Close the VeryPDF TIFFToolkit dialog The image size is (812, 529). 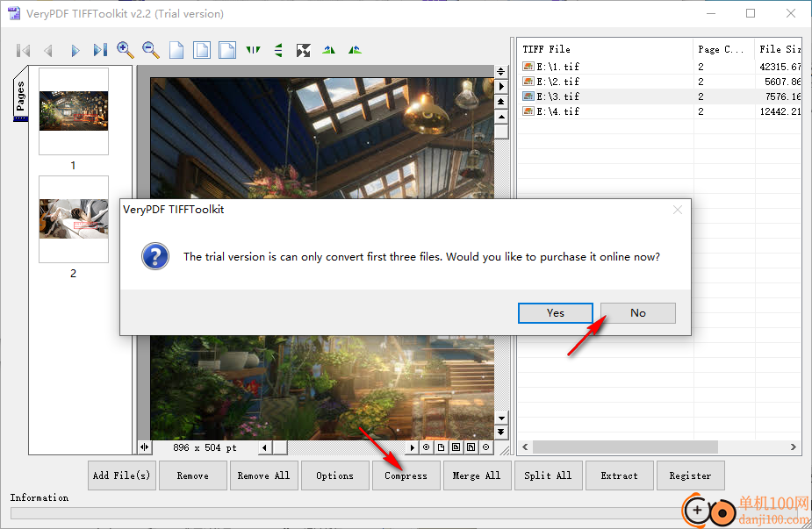(678, 210)
